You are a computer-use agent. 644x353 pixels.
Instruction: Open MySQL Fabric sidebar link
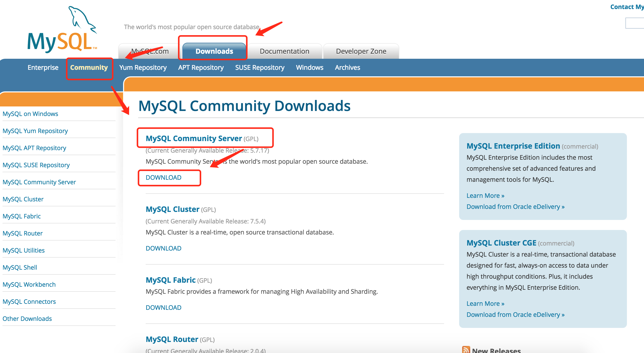pos(22,216)
